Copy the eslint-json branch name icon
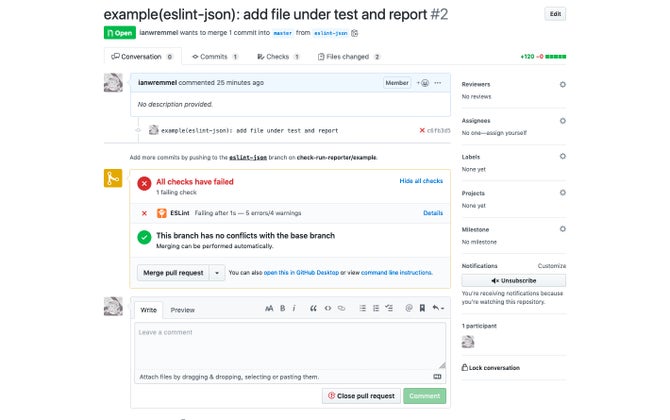The height and width of the screenshot is (420, 670). (355, 33)
